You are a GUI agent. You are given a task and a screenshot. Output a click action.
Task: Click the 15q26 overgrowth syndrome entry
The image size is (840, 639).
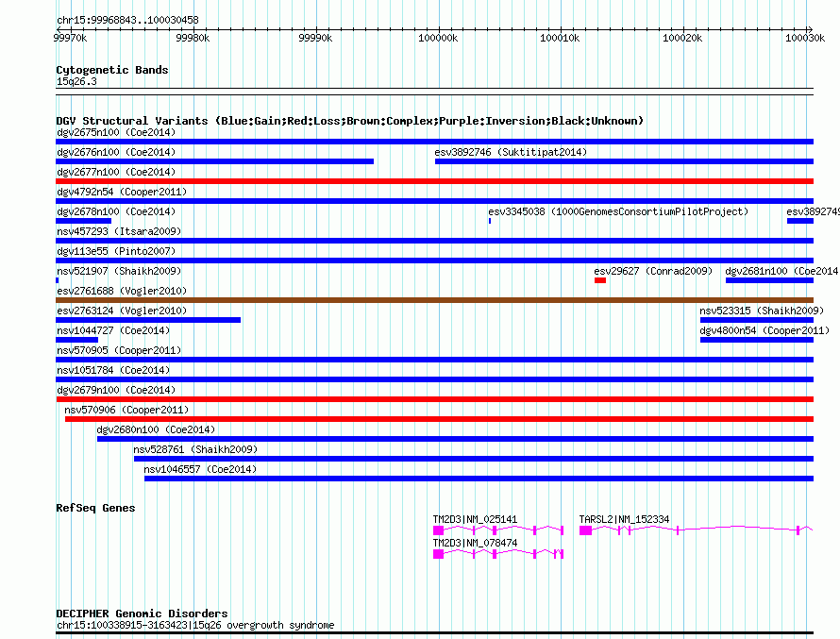pyautogui.click(x=195, y=625)
